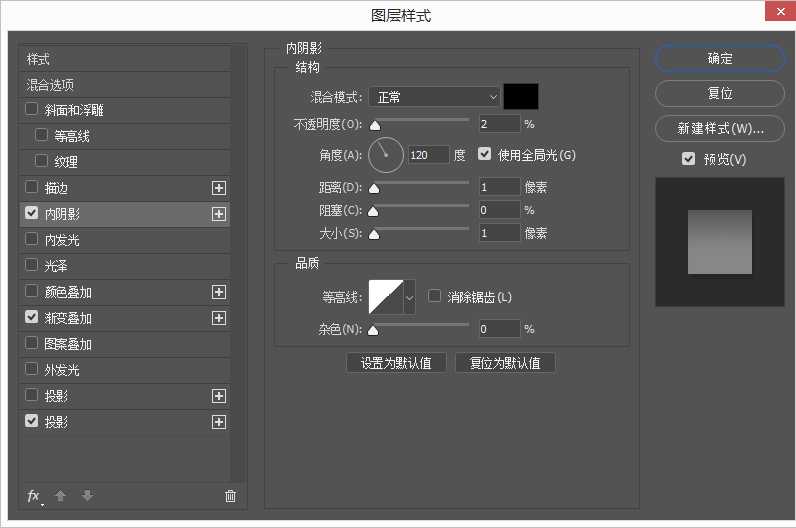This screenshot has height=528, width=796.
Task: Toggle 使用全局光 checkbox
Action: [x=484, y=154]
